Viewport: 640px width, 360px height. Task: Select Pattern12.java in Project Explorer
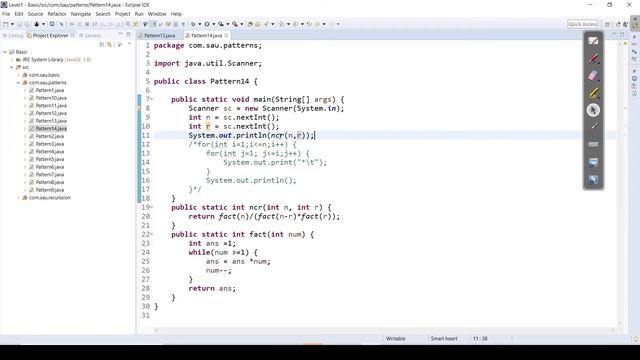(x=51, y=113)
